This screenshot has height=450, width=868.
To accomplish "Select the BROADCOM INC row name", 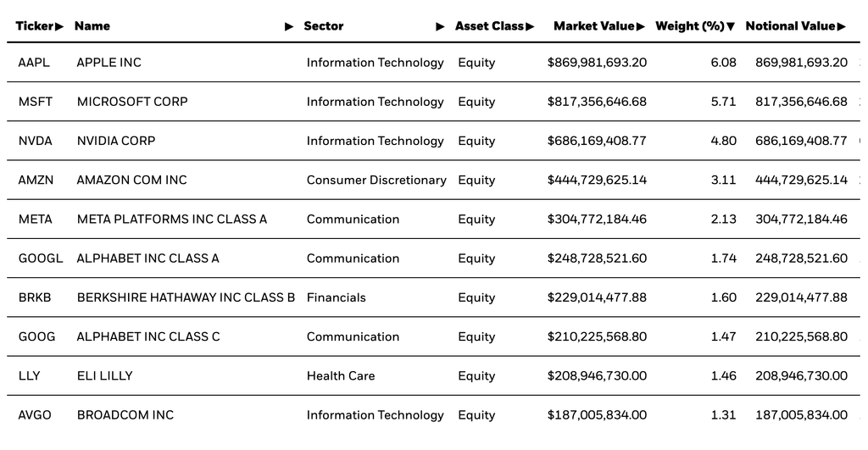I will [x=125, y=415].
